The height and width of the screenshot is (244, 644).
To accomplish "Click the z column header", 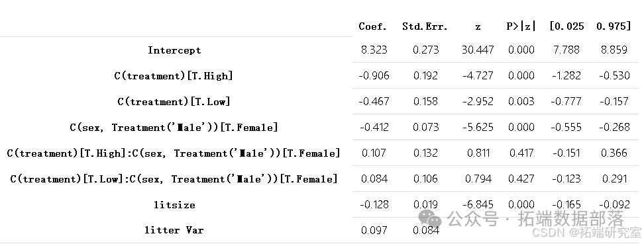I will point(478,28).
